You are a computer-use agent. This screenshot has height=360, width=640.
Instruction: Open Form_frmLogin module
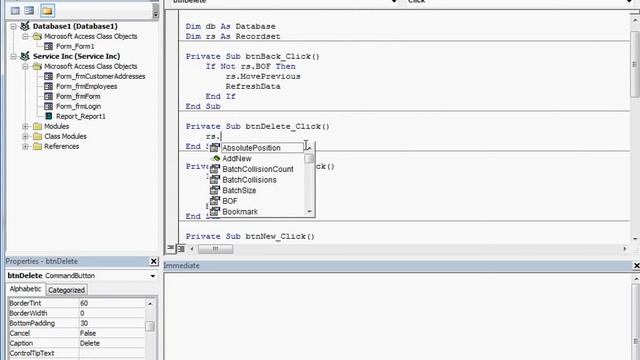pos(78,106)
